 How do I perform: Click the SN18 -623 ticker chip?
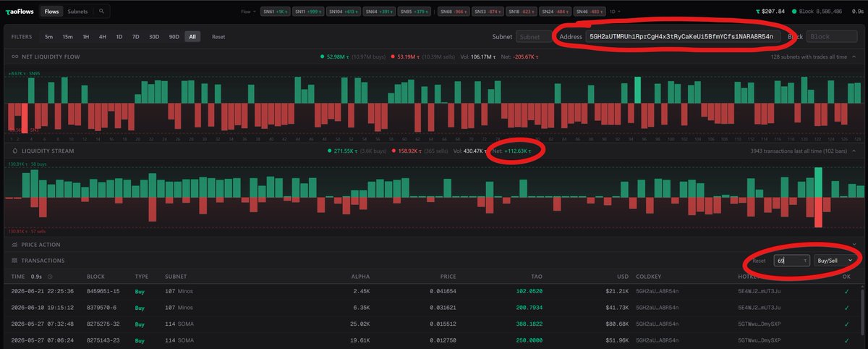coord(521,12)
